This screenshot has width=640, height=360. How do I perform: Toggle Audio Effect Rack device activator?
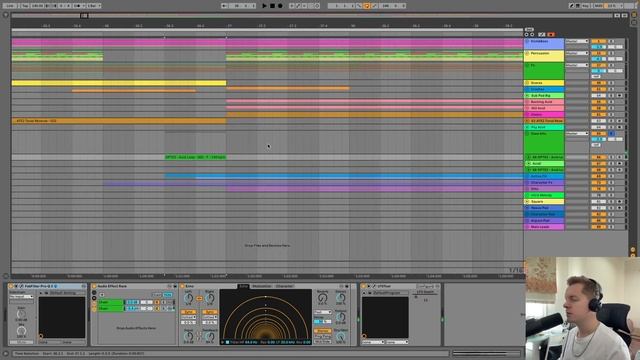pyautogui.click(x=94, y=286)
